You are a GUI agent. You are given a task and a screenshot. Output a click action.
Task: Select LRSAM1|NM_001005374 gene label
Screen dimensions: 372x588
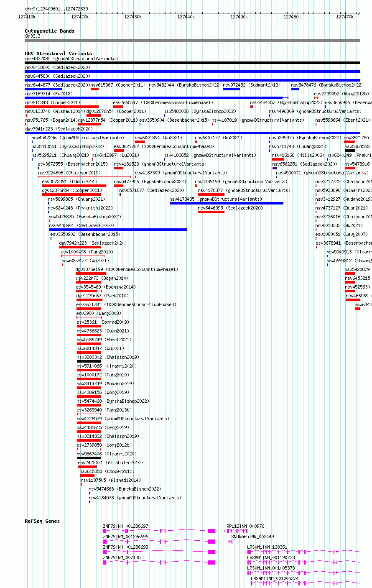tap(275, 578)
